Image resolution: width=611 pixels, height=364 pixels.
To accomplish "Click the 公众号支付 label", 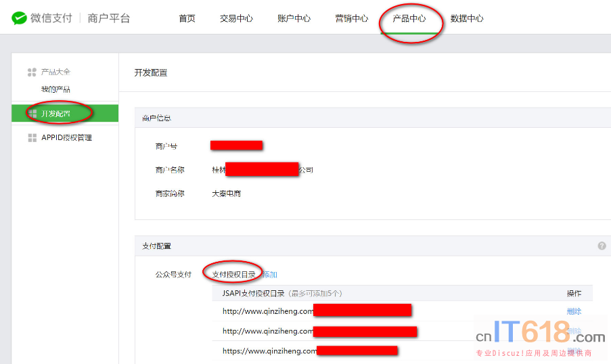I will [x=173, y=275].
